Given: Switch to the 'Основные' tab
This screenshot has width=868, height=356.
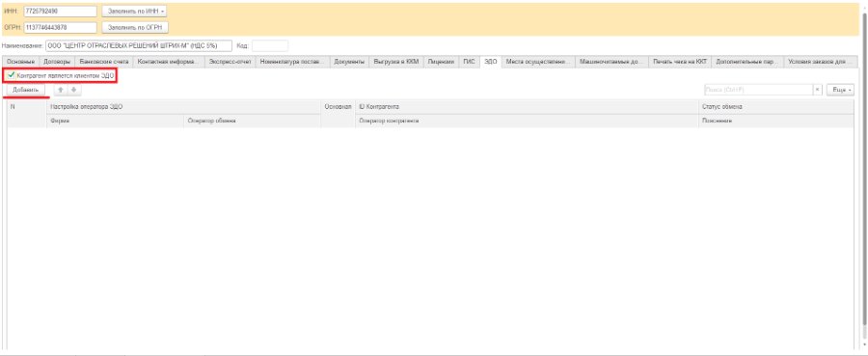Looking at the screenshot, I should [21, 62].
